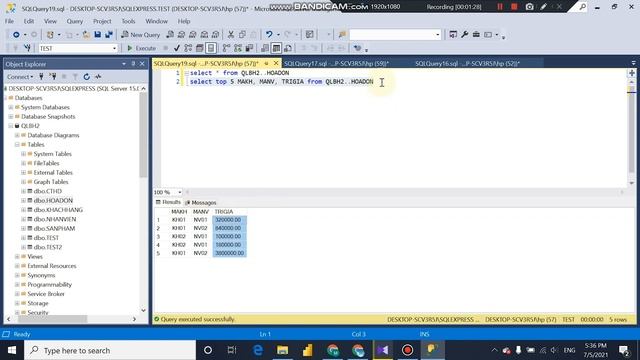Collapse the Tables folder node
This screenshot has height=360, width=640.
(x=17, y=145)
